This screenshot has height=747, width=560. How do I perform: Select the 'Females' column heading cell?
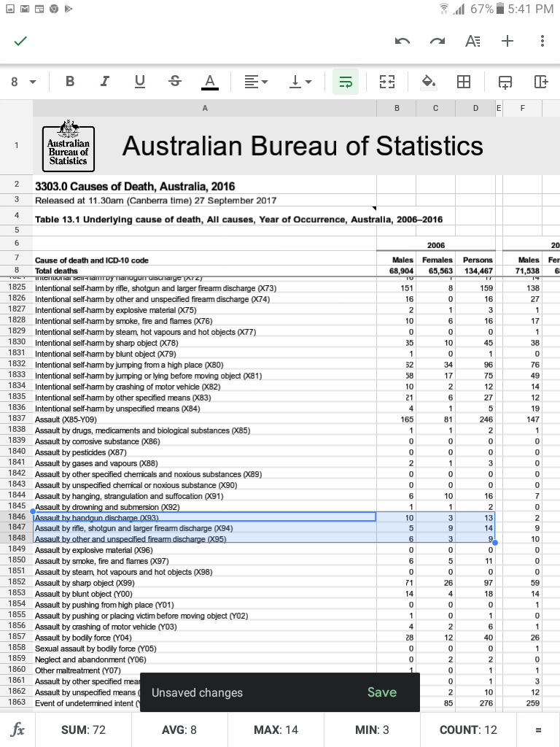click(x=436, y=260)
